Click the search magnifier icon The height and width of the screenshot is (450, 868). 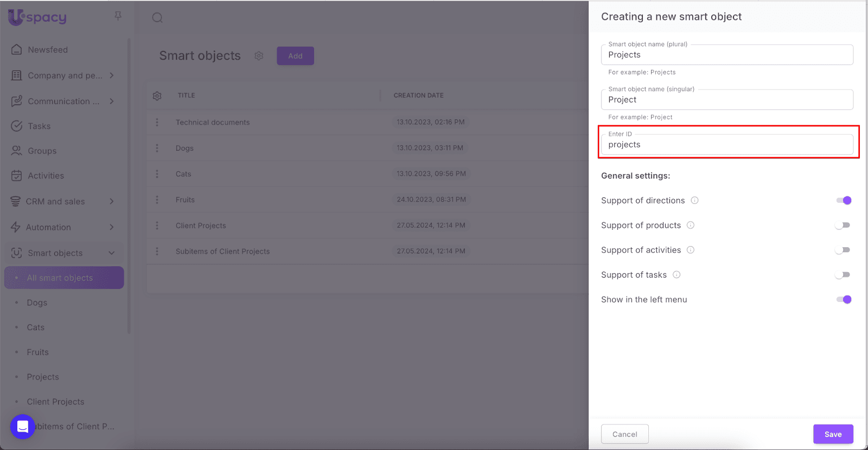(x=157, y=18)
